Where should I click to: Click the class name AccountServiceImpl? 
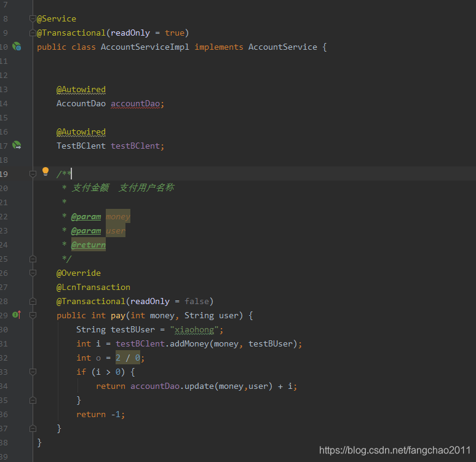145,47
